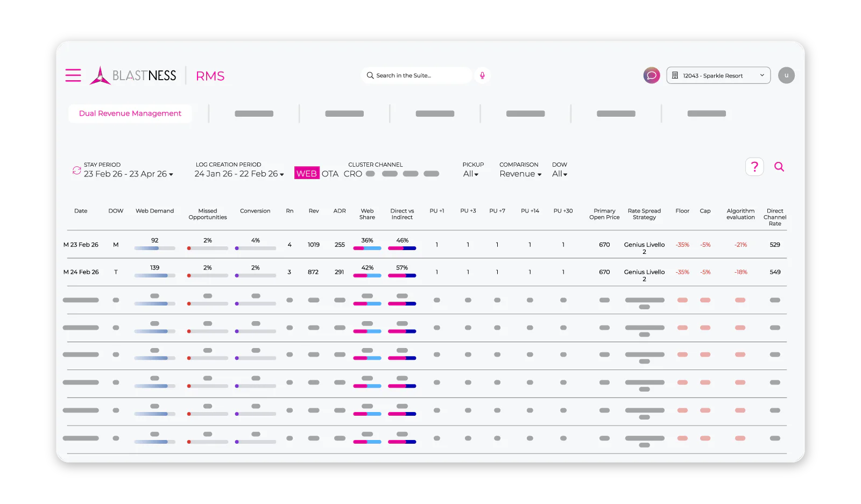Click the Web Demand value 139

[x=155, y=267]
